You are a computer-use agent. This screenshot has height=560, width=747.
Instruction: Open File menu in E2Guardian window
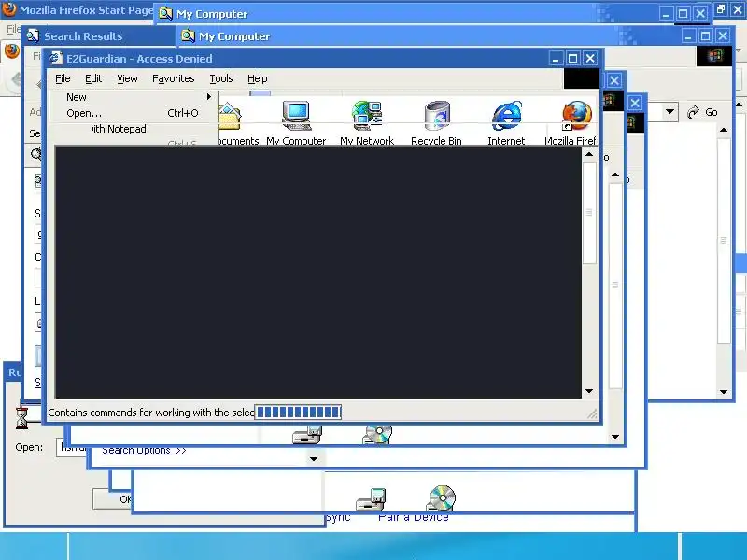63,78
